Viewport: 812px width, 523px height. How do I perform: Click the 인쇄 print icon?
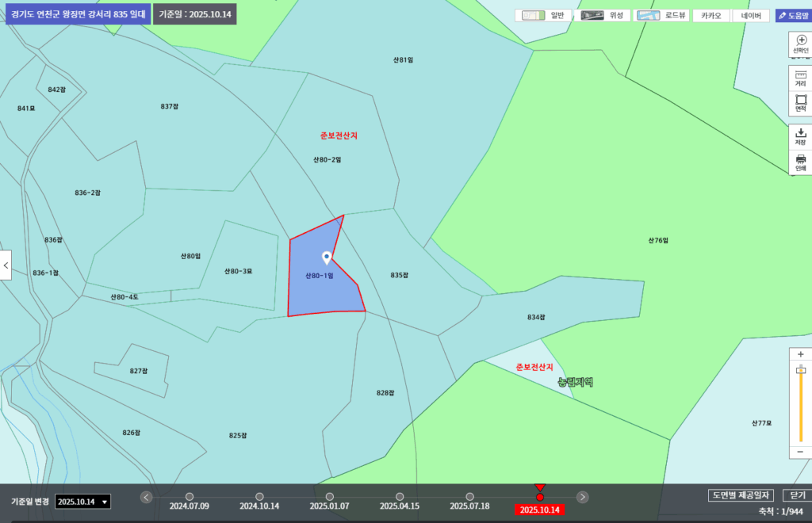click(x=800, y=162)
